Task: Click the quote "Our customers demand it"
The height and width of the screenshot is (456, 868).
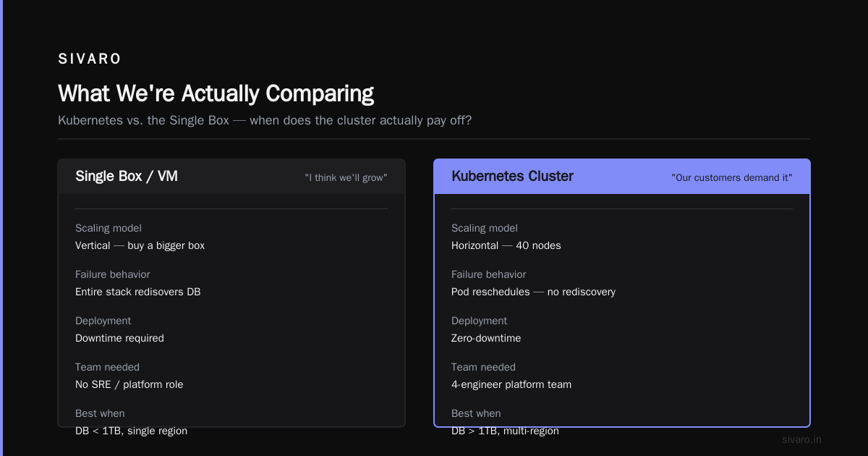Action: click(732, 177)
